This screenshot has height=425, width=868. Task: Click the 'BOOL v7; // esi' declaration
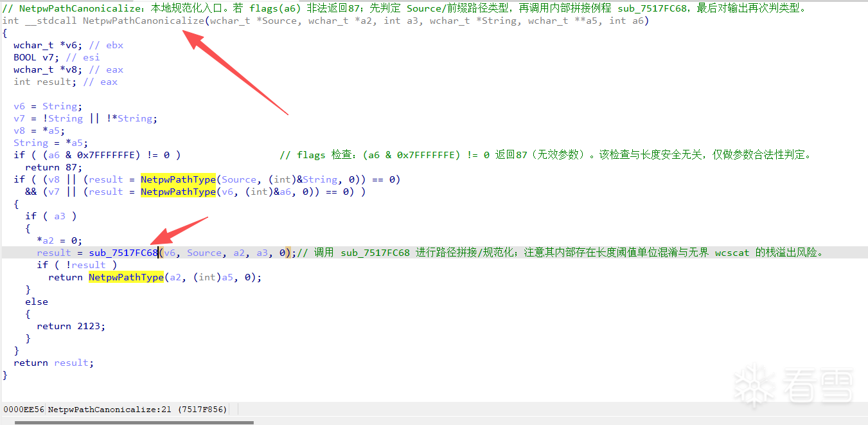coord(57,57)
